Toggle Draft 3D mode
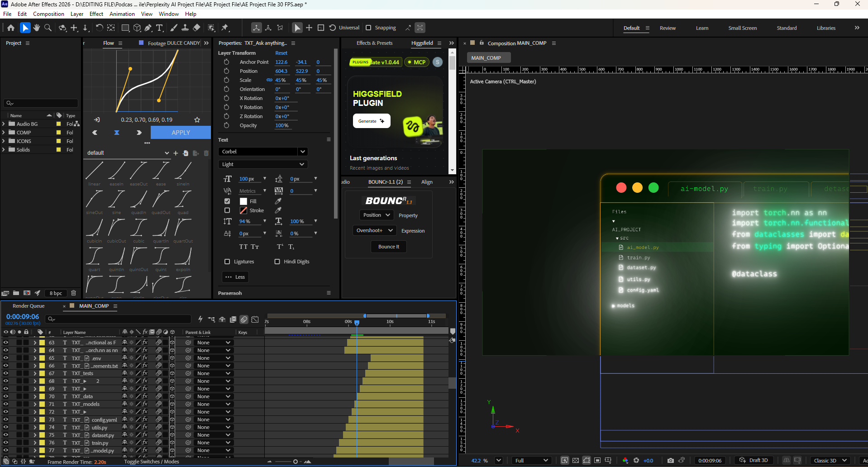868x467 pixels. [754, 461]
